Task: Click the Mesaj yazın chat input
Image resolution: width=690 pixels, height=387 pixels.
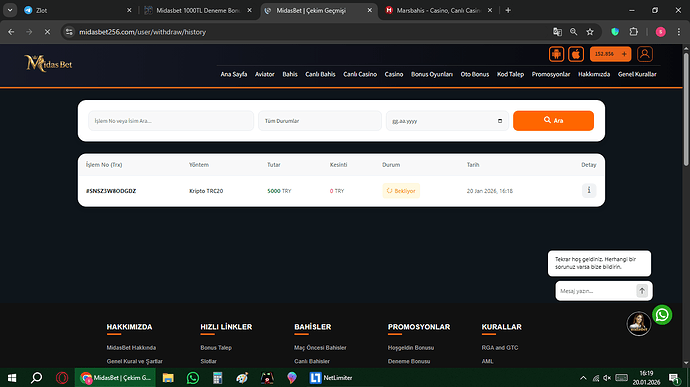Action: (x=596, y=291)
